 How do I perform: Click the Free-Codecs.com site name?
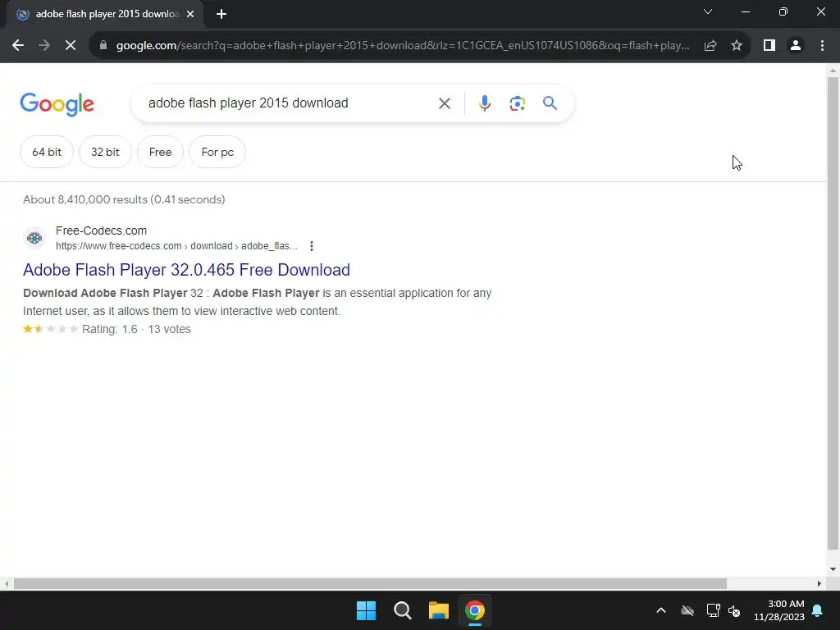(x=101, y=231)
